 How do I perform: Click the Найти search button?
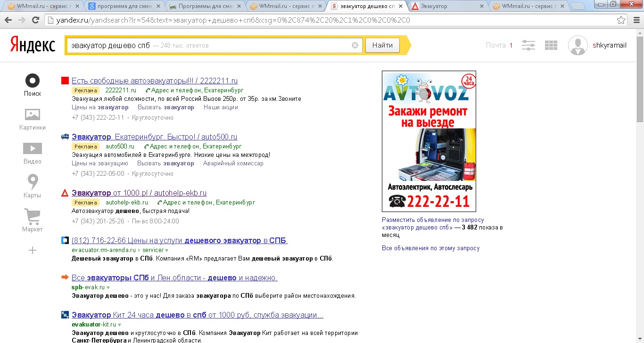pyautogui.click(x=382, y=45)
